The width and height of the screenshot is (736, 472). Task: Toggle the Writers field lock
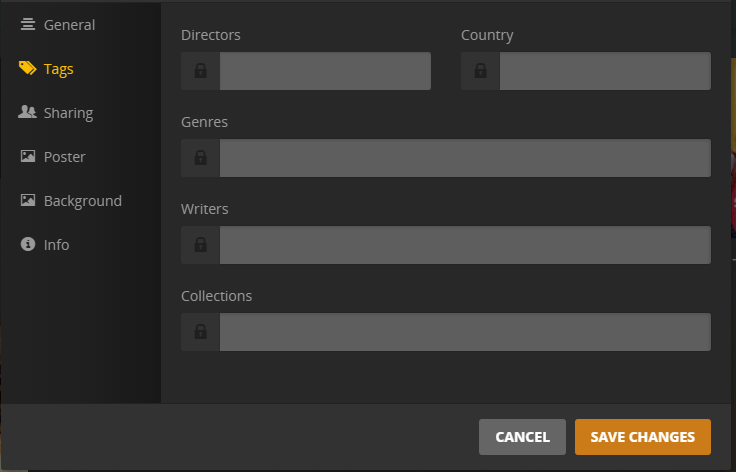click(x=200, y=245)
